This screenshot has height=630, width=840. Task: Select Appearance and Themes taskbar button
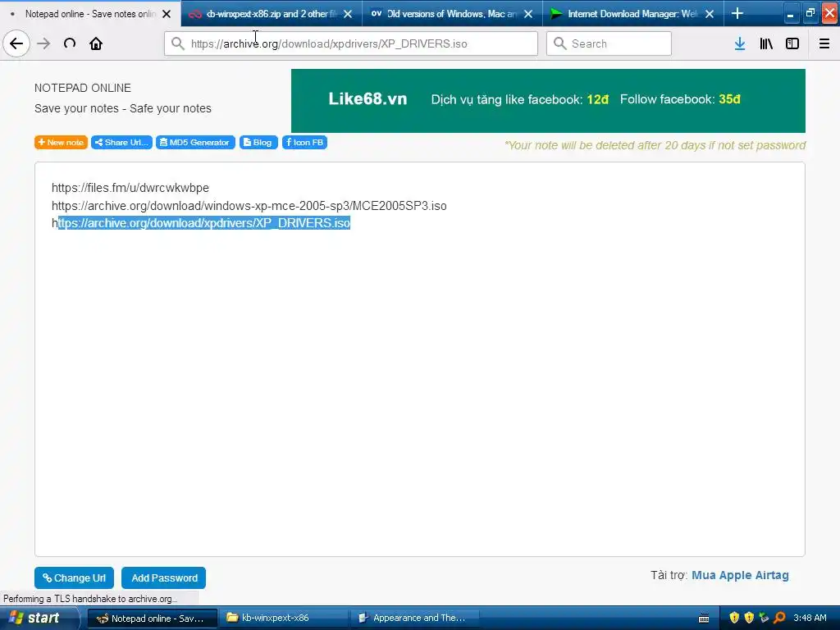pos(414,619)
